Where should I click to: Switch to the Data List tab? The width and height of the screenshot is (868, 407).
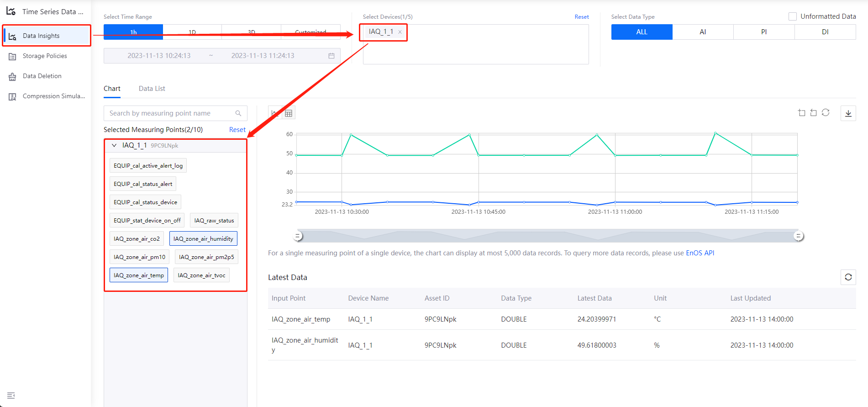point(152,89)
